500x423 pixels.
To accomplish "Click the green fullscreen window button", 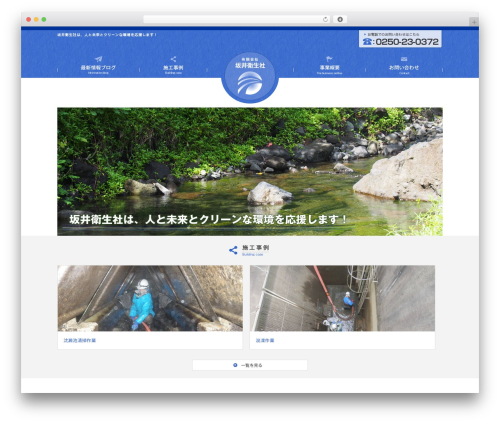I will [44, 20].
